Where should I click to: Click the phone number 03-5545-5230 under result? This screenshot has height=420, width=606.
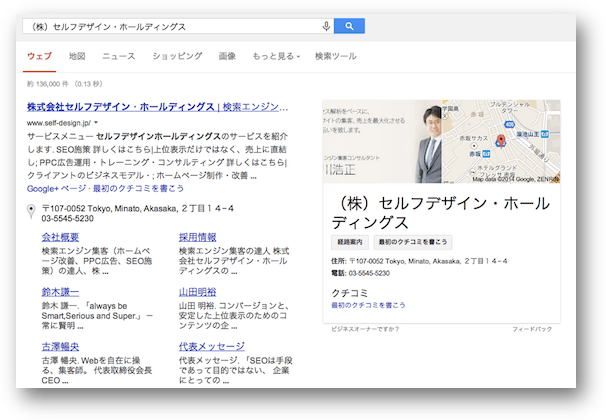(x=68, y=219)
